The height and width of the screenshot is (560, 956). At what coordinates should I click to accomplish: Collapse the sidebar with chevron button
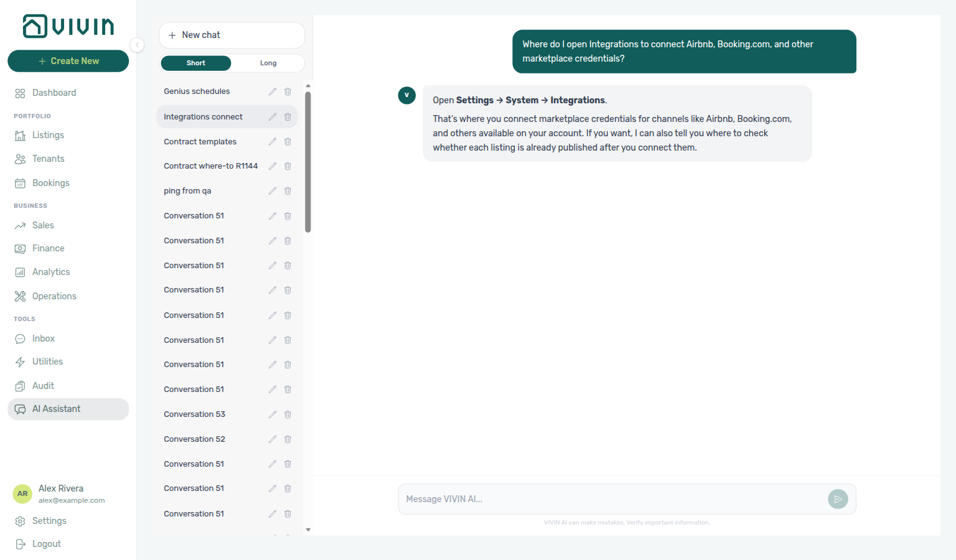(137, 45)
